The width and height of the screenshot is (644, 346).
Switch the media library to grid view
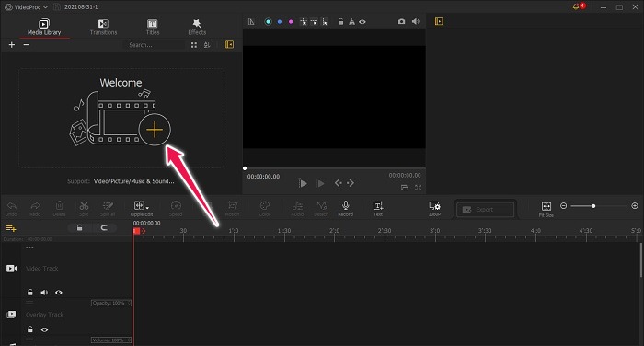tap(194, 45)
